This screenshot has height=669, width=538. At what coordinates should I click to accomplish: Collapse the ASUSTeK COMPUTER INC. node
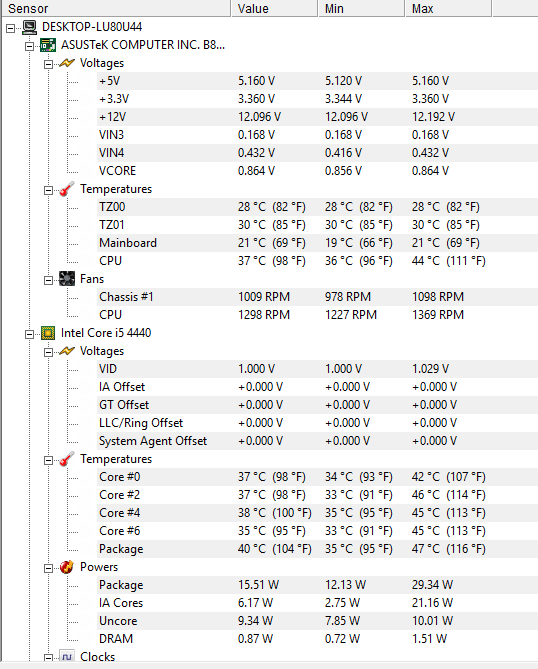pyautogui.click(x=29, y=47)
